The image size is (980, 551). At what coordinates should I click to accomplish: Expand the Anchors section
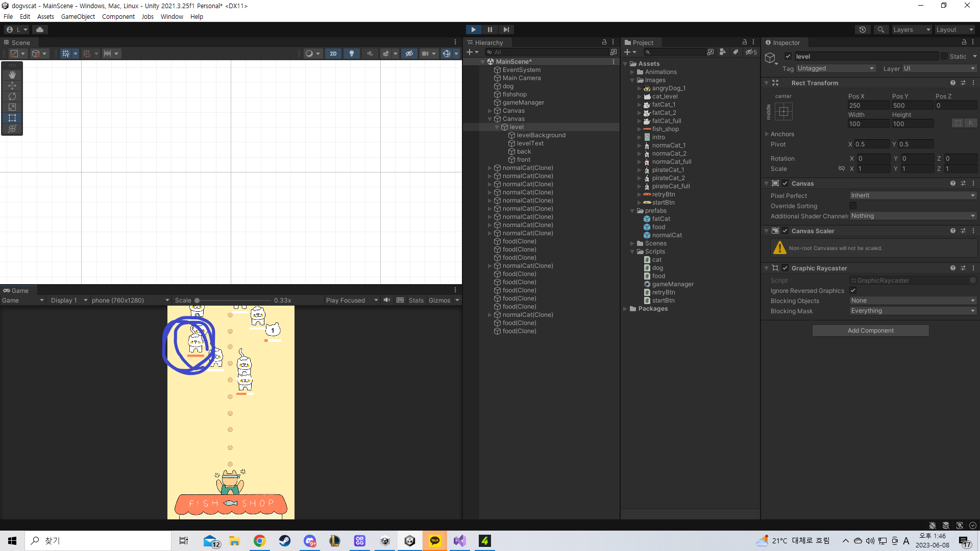coord(767,134)
